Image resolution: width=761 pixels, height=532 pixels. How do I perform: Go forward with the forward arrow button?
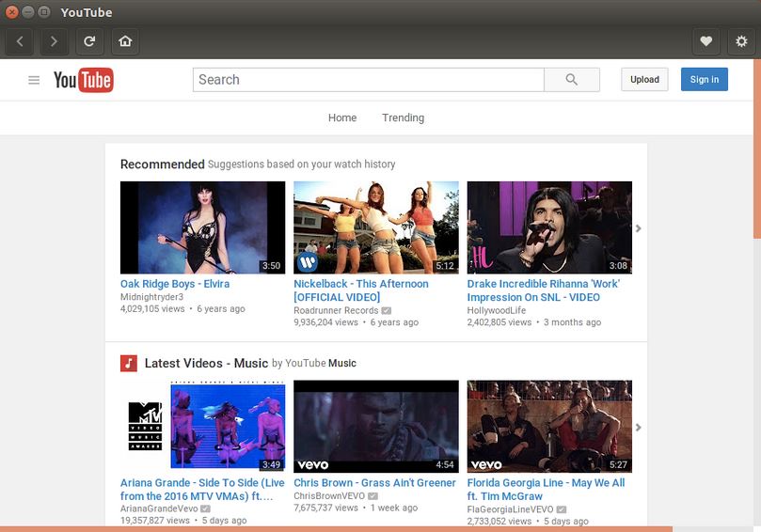[x=54, y=41]
